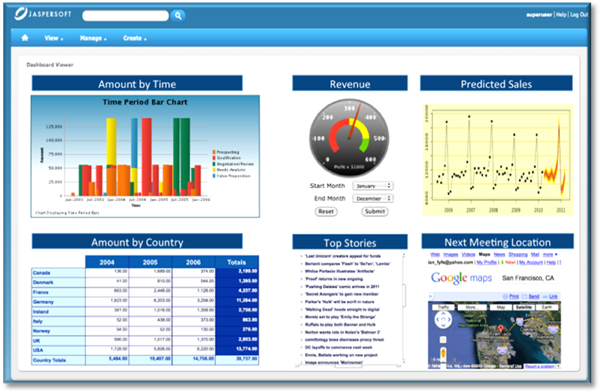Viewport: 602px width, 392px height.
Task: Click Report a problem under the map
Action: [x=539, y=366]
